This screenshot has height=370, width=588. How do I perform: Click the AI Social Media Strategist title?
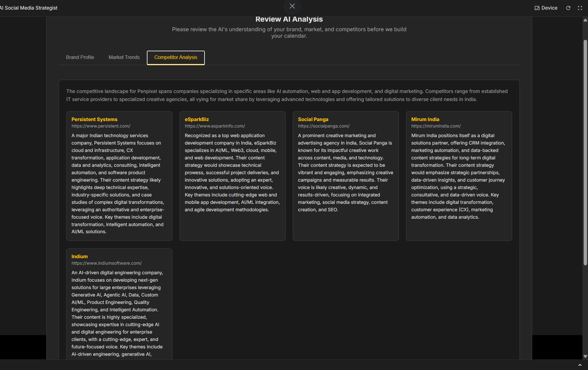[29, 8]
